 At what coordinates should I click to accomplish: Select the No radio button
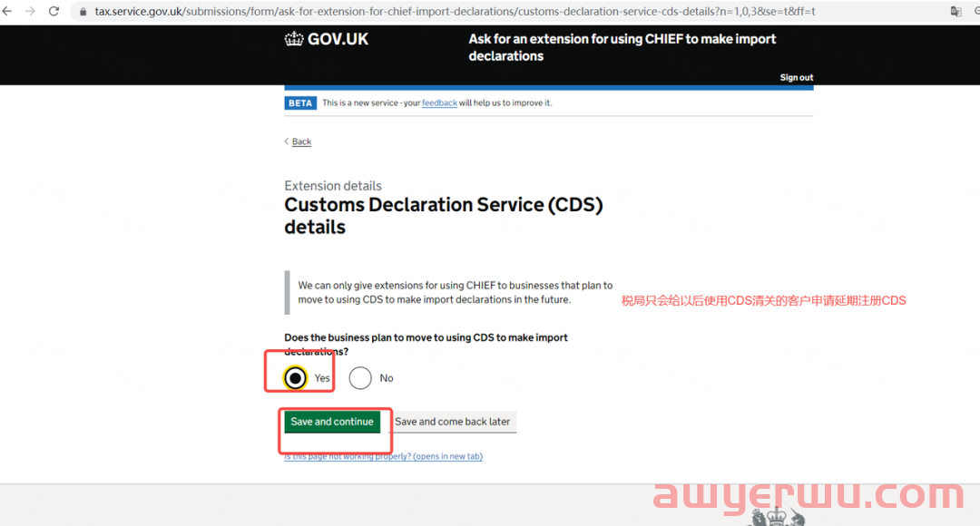(360, 378)
